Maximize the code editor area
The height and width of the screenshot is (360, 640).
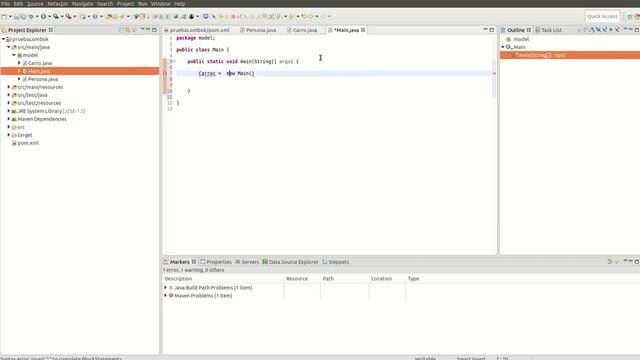pos(491,30)
